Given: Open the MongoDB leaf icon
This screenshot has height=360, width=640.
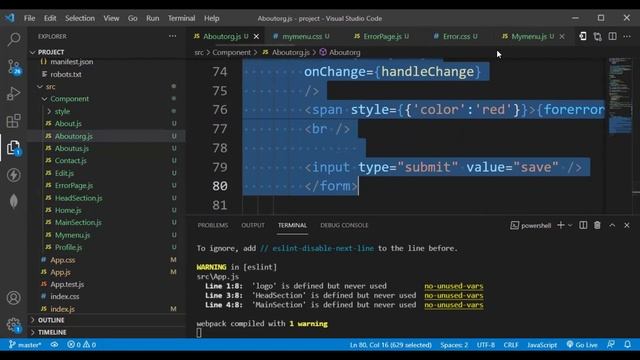Looking at the screenshot, I should (13, 201).
